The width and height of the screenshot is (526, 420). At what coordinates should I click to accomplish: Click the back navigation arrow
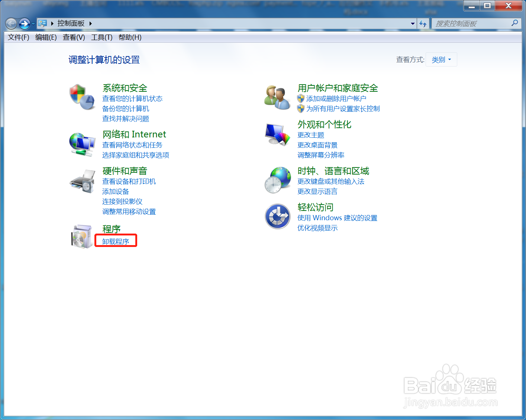pyautogui.click(x=11, y=23)
